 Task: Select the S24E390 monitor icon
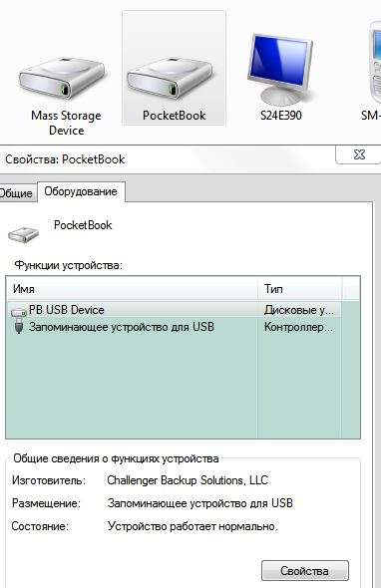coord(280,70)
